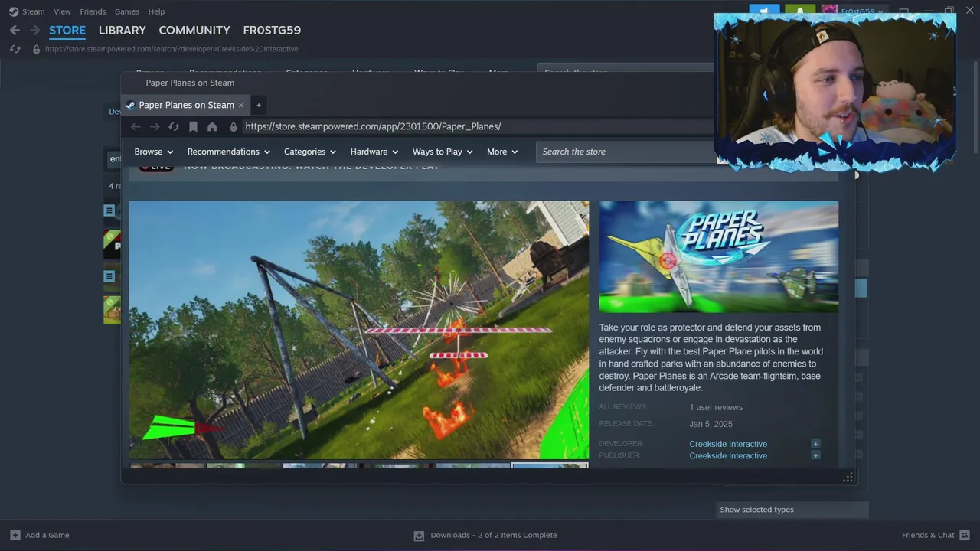Click the Steam favicon on Paper Planes tab
This screenshot has width=980, height=551.
(x=130, y=105)
